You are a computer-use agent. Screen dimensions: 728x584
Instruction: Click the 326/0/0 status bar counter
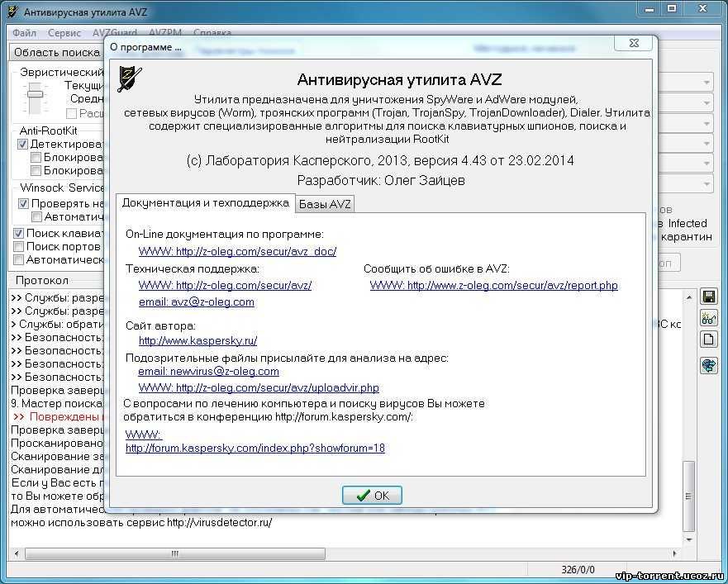point(578,569)
